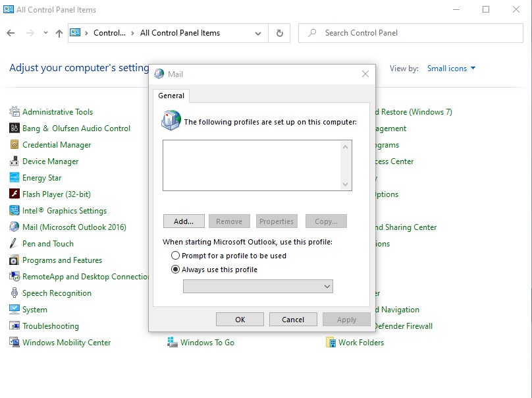Image resolution: width=532 pixels, height=398 pixels.
Task: Open RemoteApp and Desktop Connections icon
Action: [14, 277]
